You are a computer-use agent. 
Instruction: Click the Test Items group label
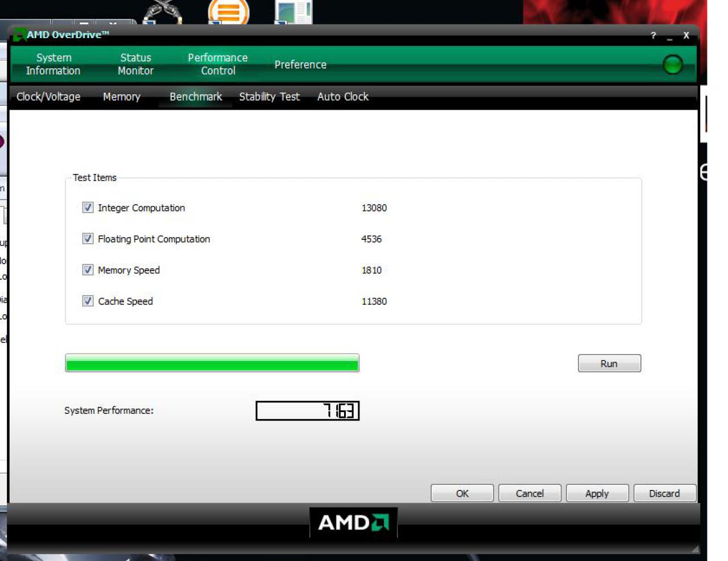tap(94, 177)
